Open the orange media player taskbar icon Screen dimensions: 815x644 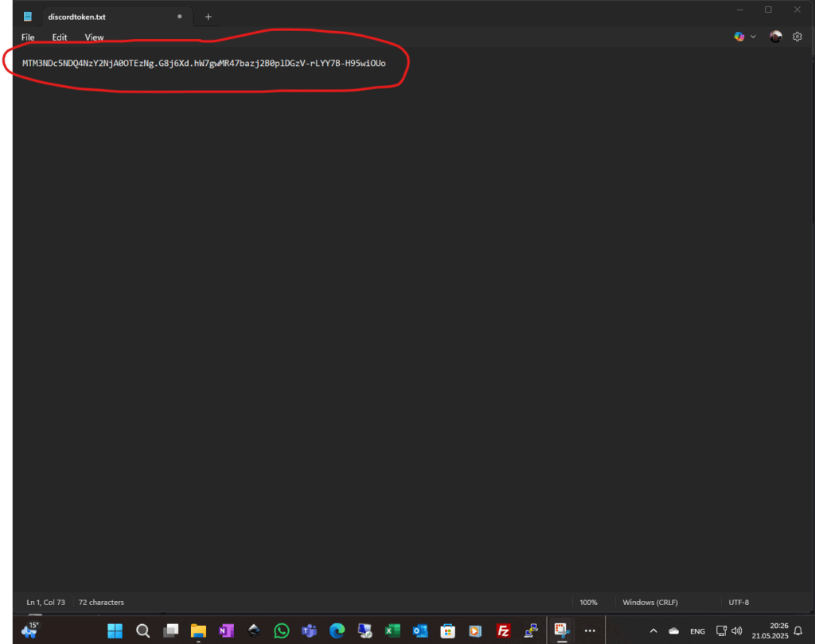(x=475, y=631)
